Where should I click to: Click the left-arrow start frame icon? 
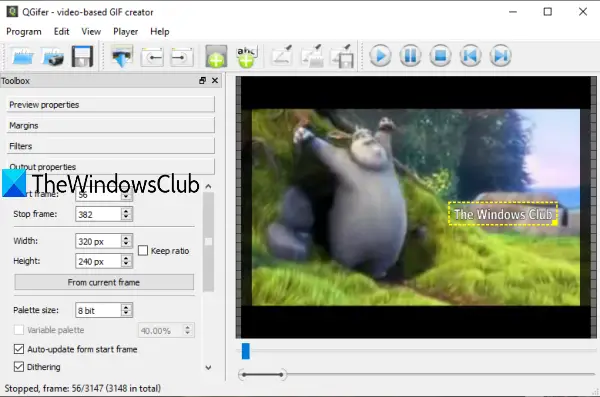click(152, 57)
